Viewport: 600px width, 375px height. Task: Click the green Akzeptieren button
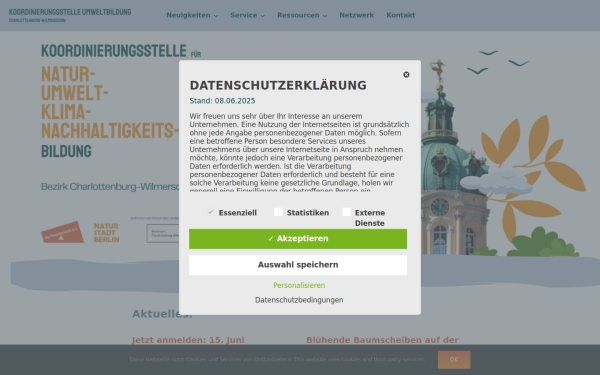[298, 239]
